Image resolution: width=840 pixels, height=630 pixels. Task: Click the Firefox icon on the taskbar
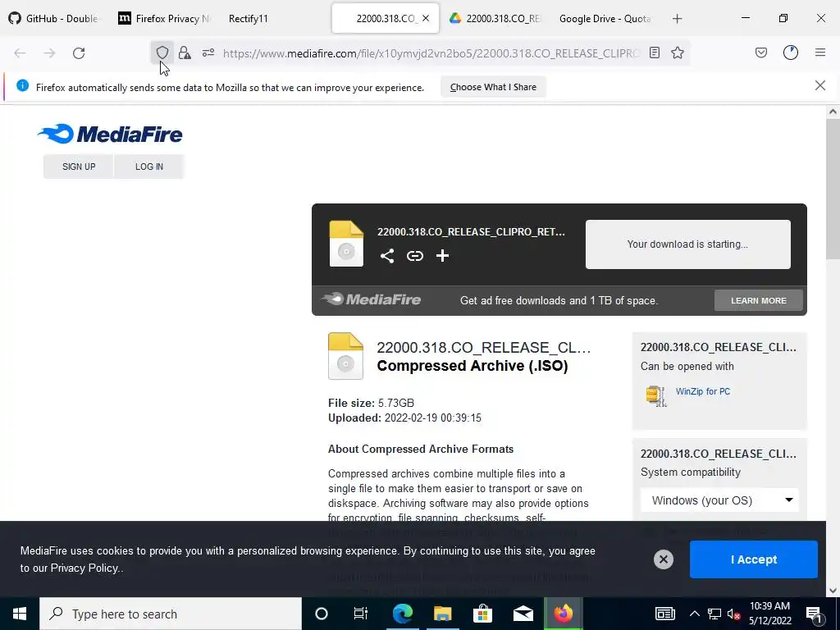(563, 614)
